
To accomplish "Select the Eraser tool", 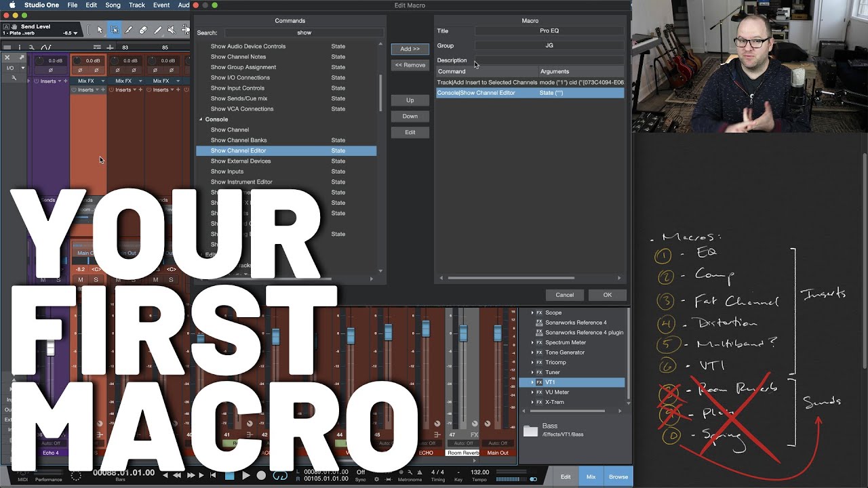I will click(x=143, y=30).
